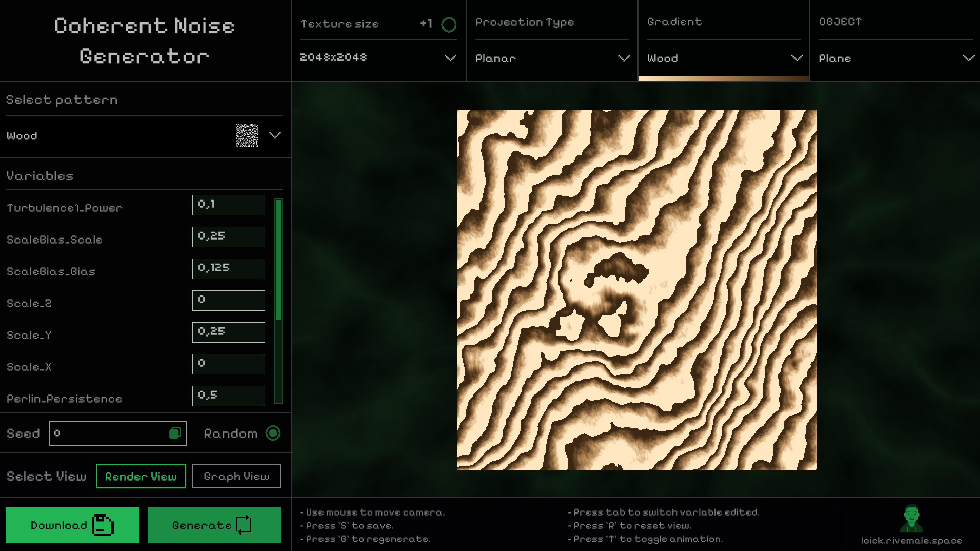Click the author avatar icon
Viewport: 980px width, 551px height.
pos(912,518)
